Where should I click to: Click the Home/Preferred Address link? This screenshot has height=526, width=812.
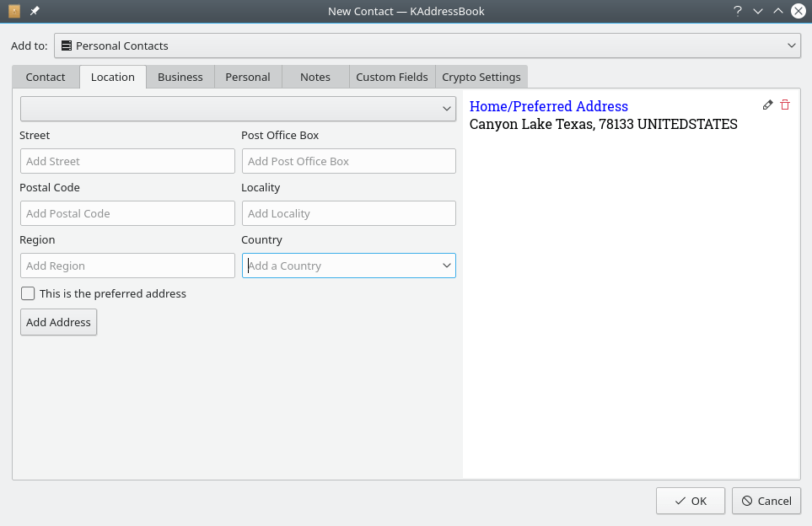[x=548, y=106]
